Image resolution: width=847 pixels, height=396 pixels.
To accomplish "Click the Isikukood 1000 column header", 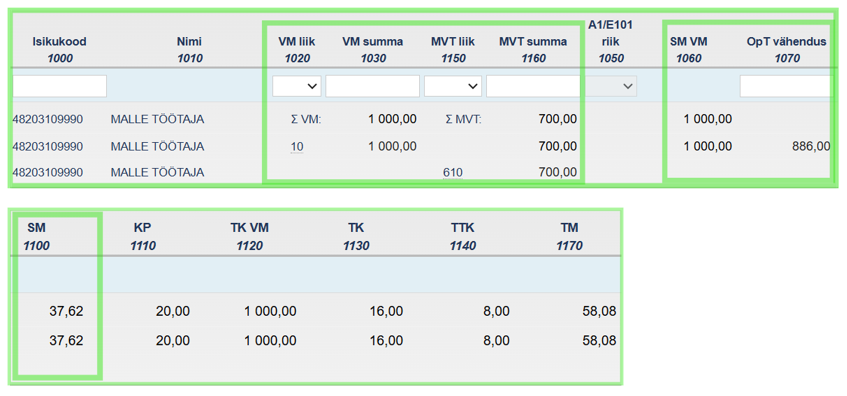I will click(x=59, y=50).
